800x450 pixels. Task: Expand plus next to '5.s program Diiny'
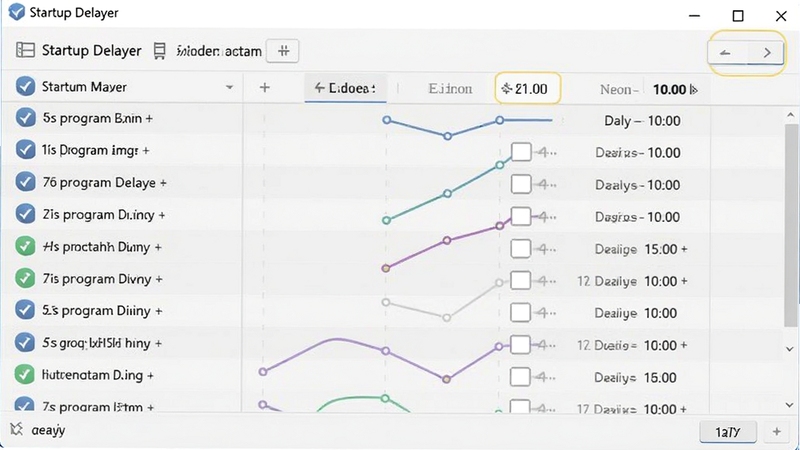pos(159,311)
